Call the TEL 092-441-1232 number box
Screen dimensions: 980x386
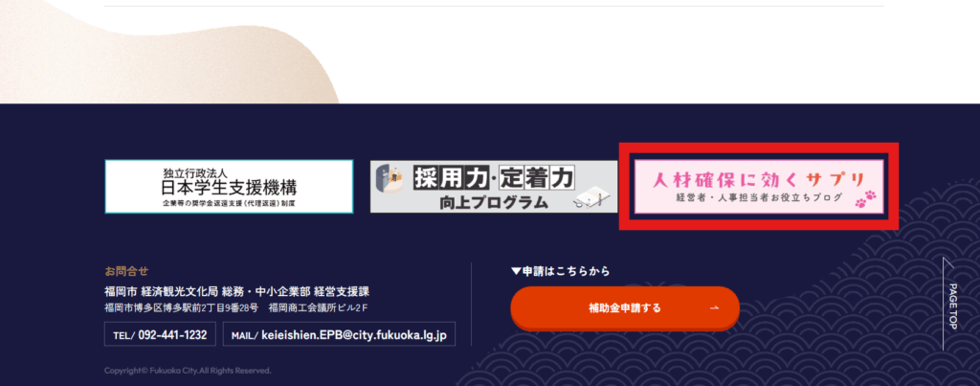pyautogui.click(x=160, y=334)
